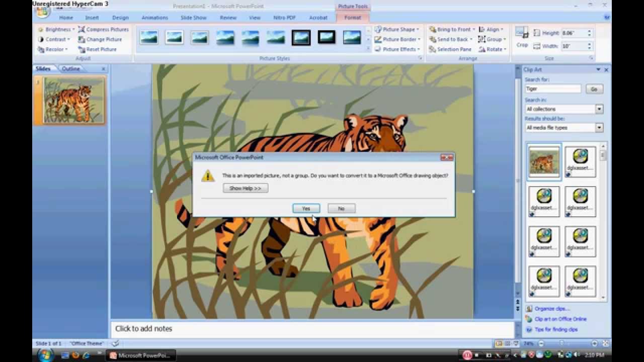The height and width of the screenshot is (362, 644).
Task: Open the Clip Art pane options arrow
Action: pyautogui.click(x=598, y=70)
